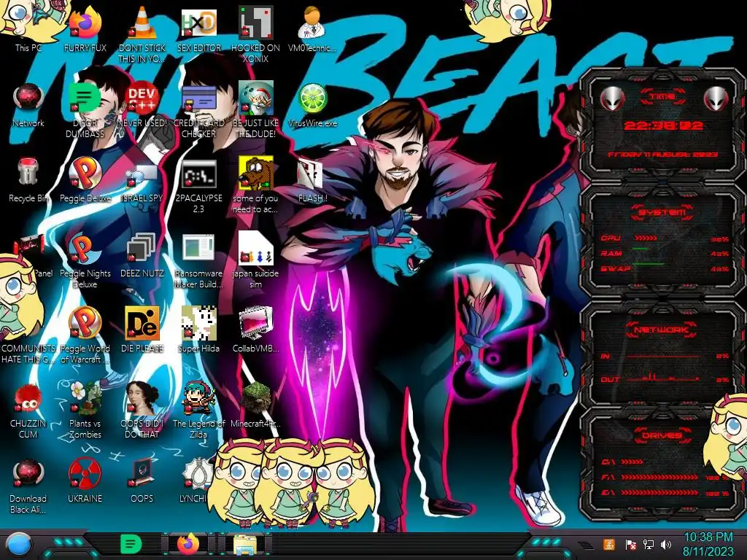Click the taskbar volume speaker icon

pyautogui.click(x=666, y=545)
